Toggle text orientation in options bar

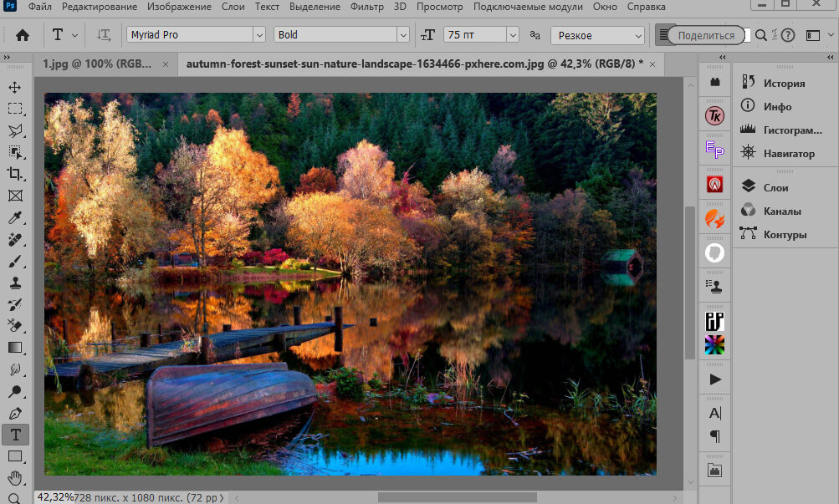(x=104, y=35)
